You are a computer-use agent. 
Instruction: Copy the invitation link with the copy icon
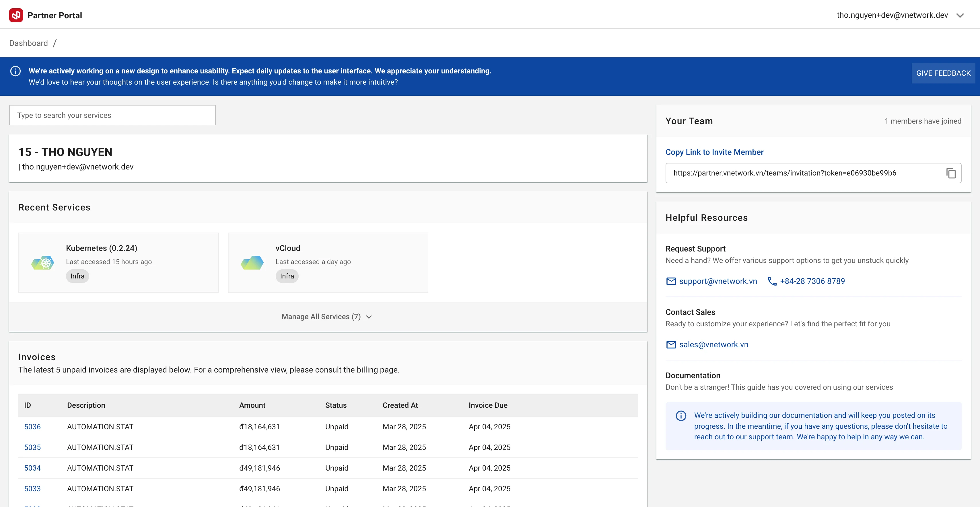(951, 173)
